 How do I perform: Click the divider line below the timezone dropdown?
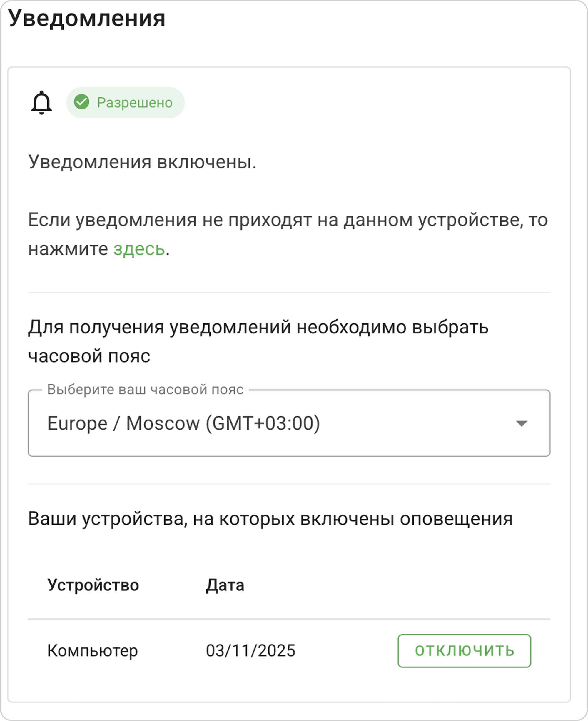click(289, 484)
